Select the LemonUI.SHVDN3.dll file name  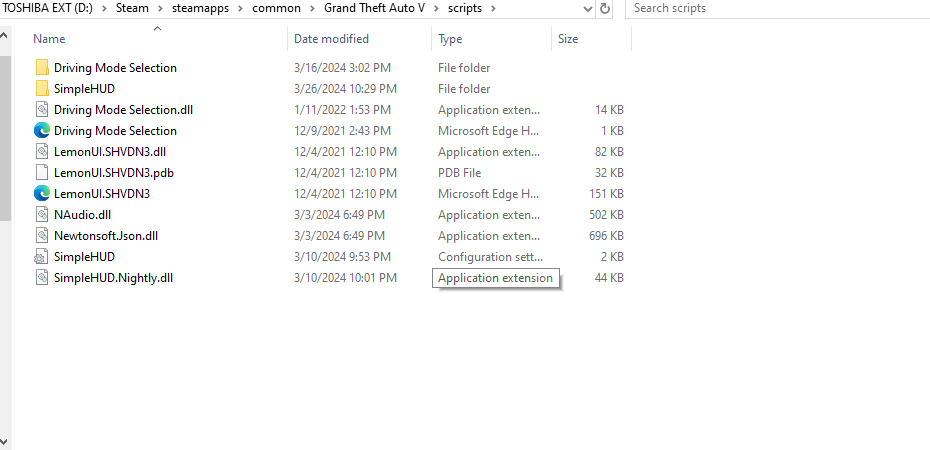click(110, 152)
